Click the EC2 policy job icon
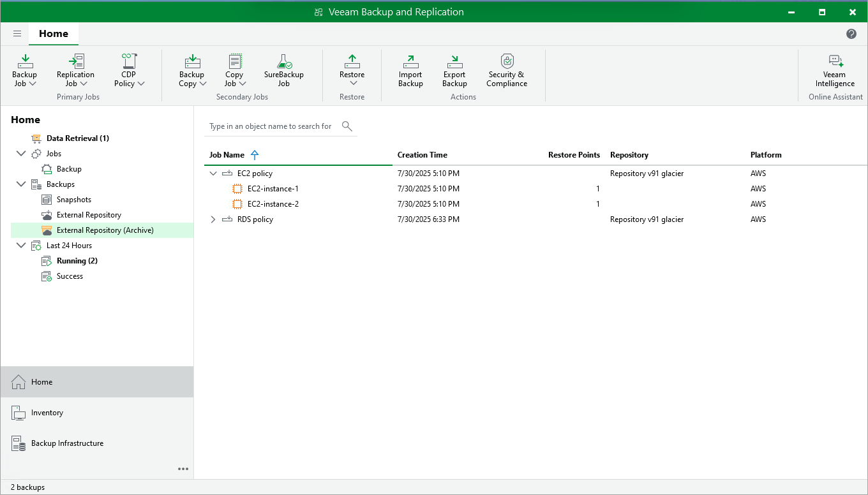The image size is (868, 495). tap(227, 174)
